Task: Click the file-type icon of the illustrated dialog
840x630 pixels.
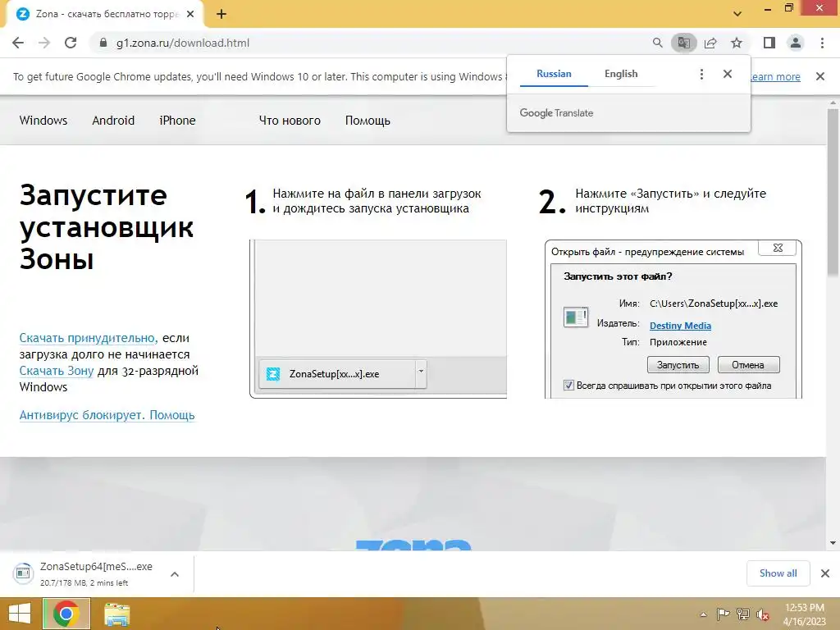Action: coord(576,317)
